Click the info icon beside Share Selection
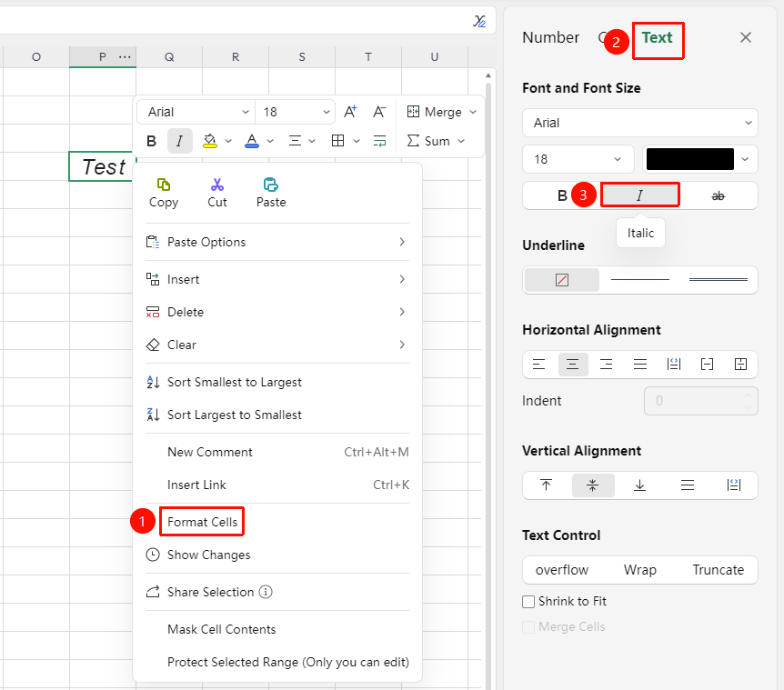This screenshot has width=784, height=690. click(x=266, y=592)
